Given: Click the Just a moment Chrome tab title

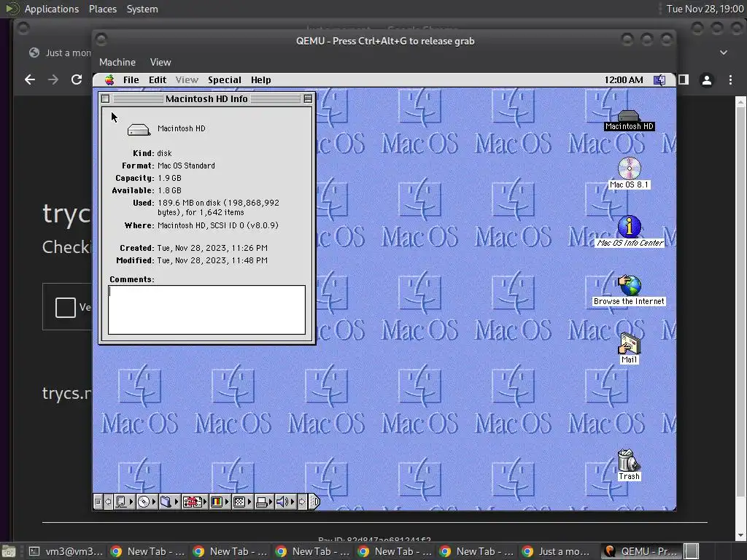Looking at the screenshot, I should click(68, 52).
